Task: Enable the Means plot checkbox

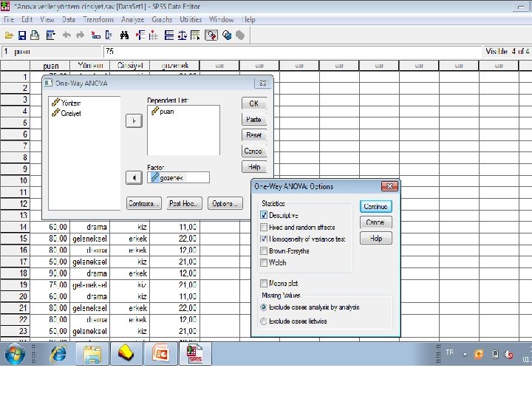Action: click(264, 283)
